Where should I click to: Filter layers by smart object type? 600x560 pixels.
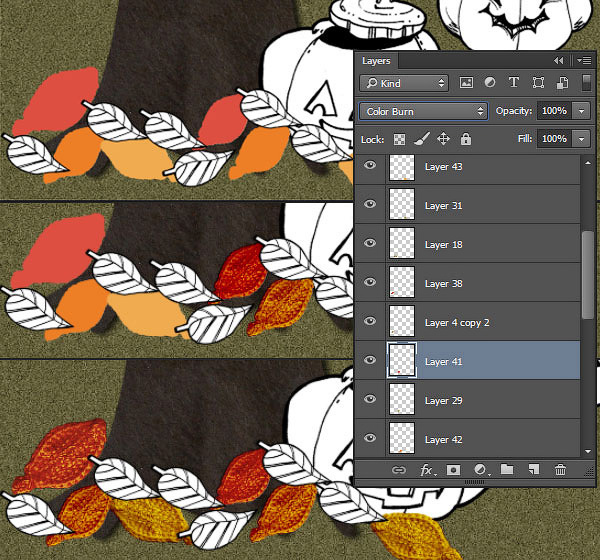pyautogui.click(x=562, y=83)
